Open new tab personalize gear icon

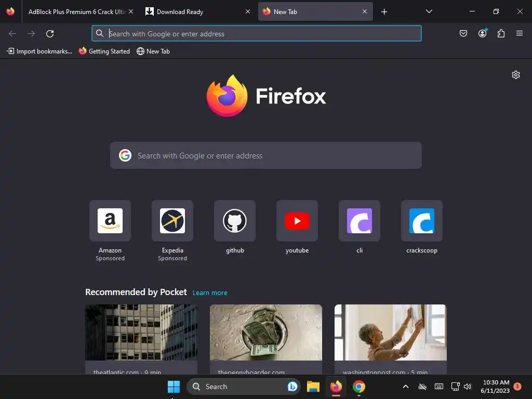pos(516,75)
